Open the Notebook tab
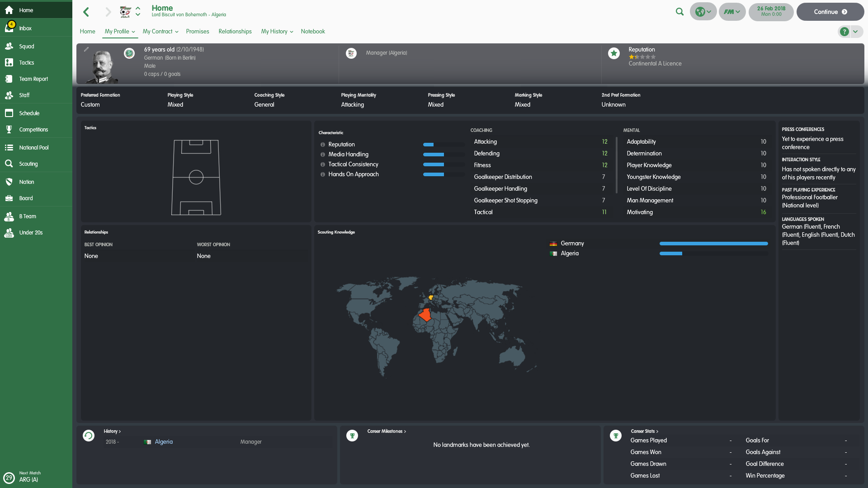Image resolution: width=868 pixels, height=488 pixels. (313, 32)
